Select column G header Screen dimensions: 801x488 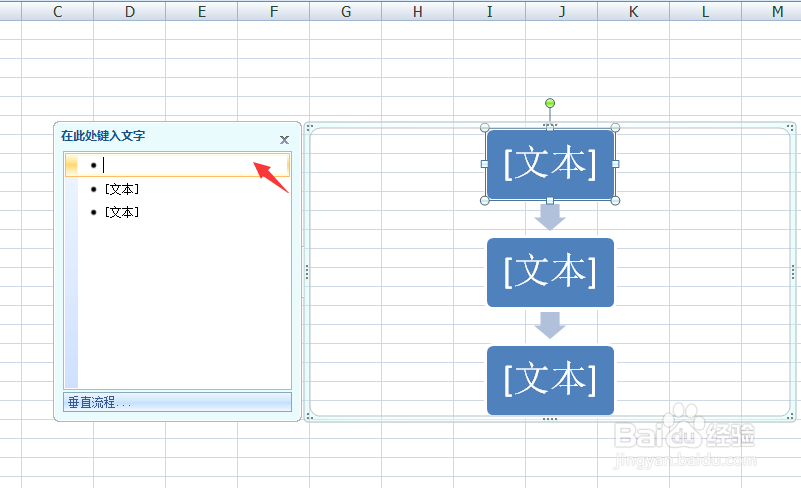pyautogui.click(x=345, y=11)
